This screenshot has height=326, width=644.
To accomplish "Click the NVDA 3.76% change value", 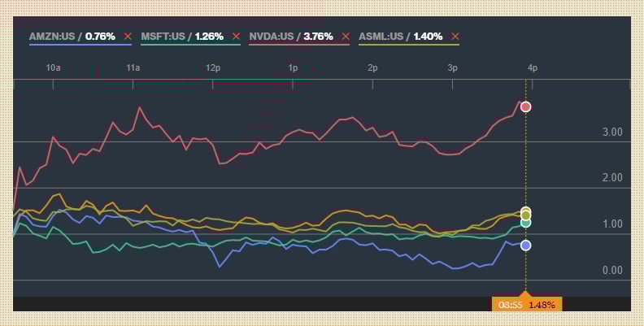I will tap(318, 37).
